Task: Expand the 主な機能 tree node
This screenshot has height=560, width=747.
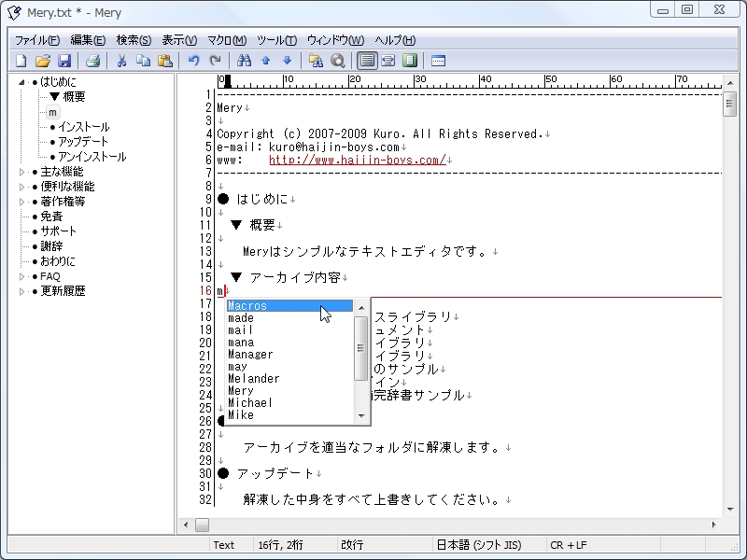Action: [x=21, y=172]
